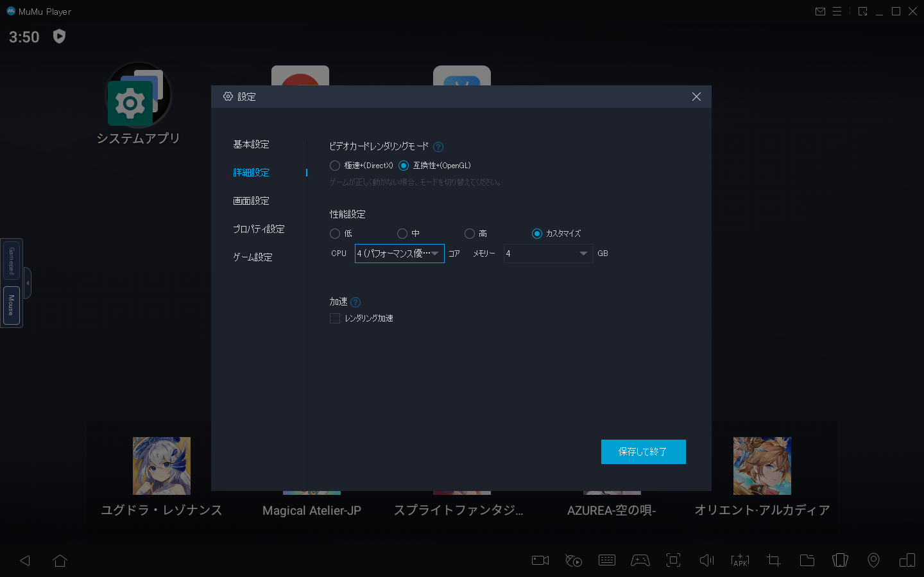
Task: Click help icon beside ビデオカードレンダリングモード
Action: [438, 147]
